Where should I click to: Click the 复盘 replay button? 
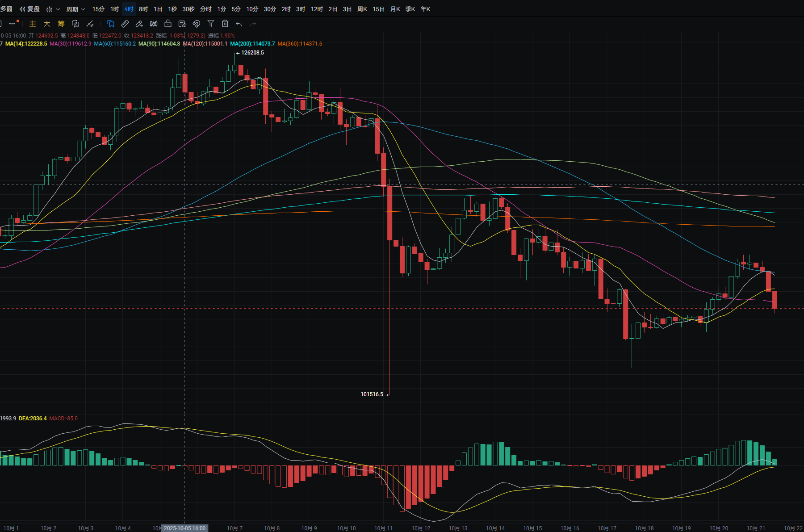(29, 9)
